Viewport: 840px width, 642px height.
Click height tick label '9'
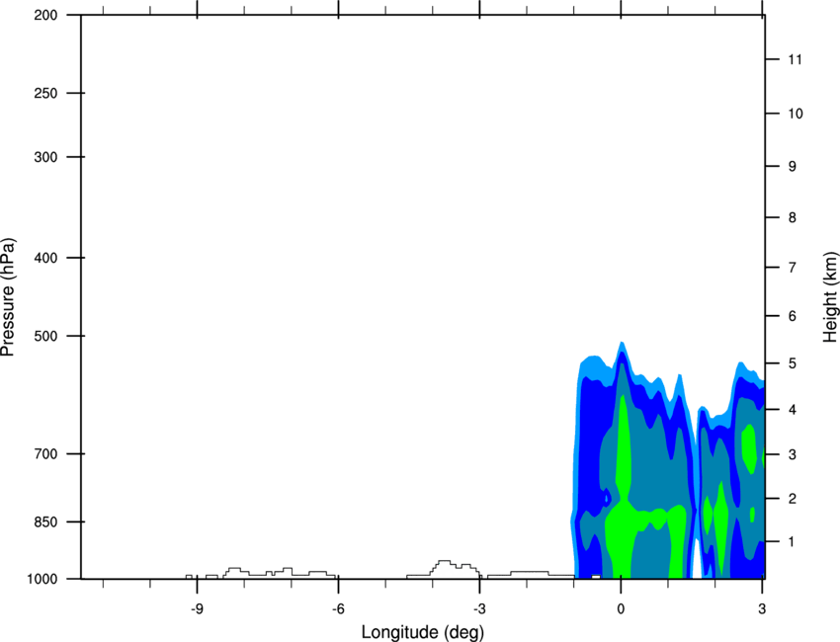793,167
